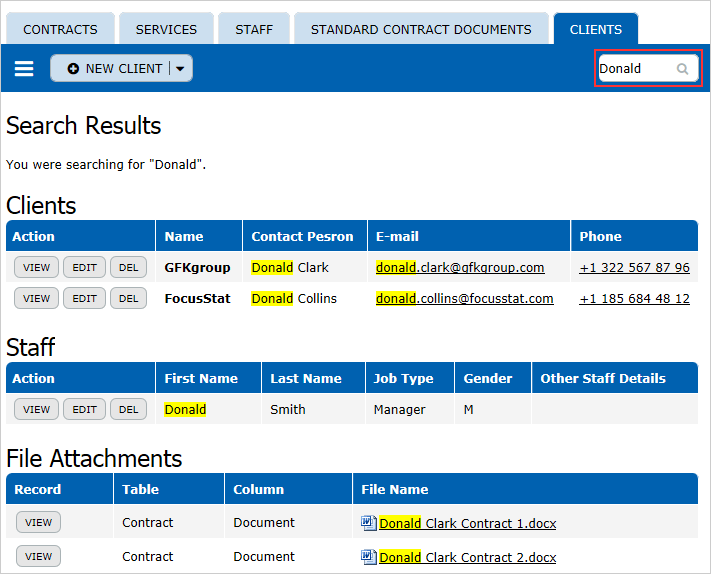Click the Last Name column header
The width and height of the screenshot is (711, 574).
313,378
